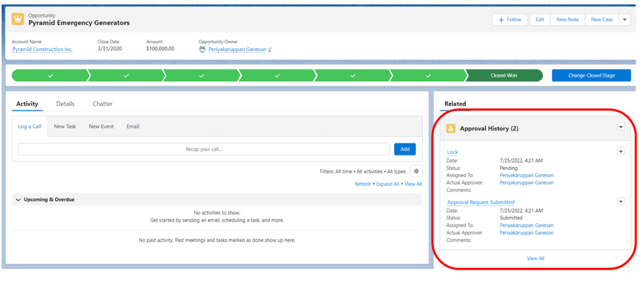
Task: Click the Approval History stamp icon
Action: coord(451,128)
